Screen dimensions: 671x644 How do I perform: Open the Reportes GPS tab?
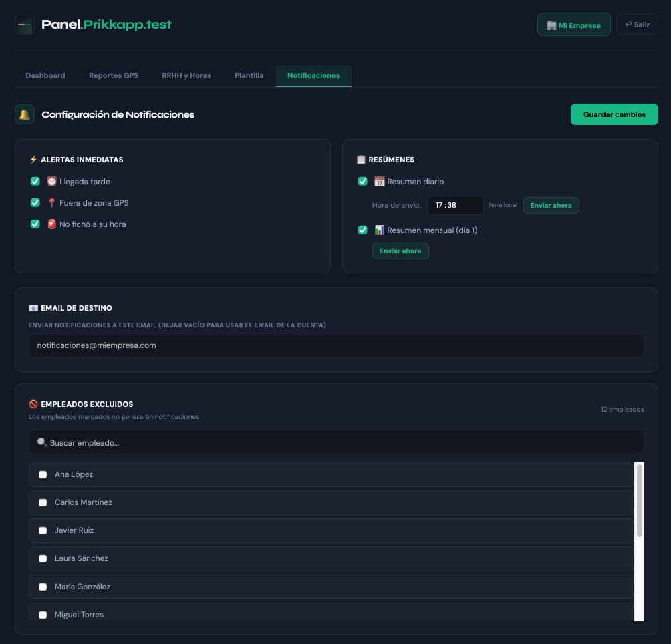[114, 75]
